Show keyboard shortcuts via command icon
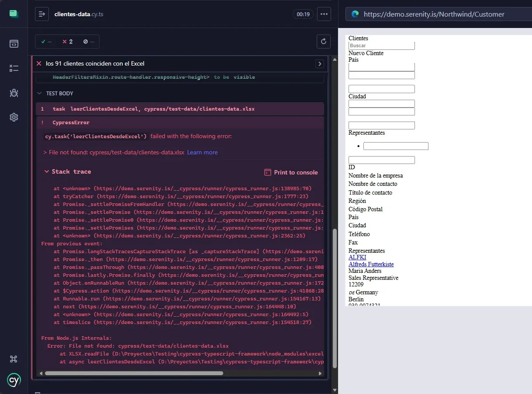532x394 pixels. click(14, 359)
